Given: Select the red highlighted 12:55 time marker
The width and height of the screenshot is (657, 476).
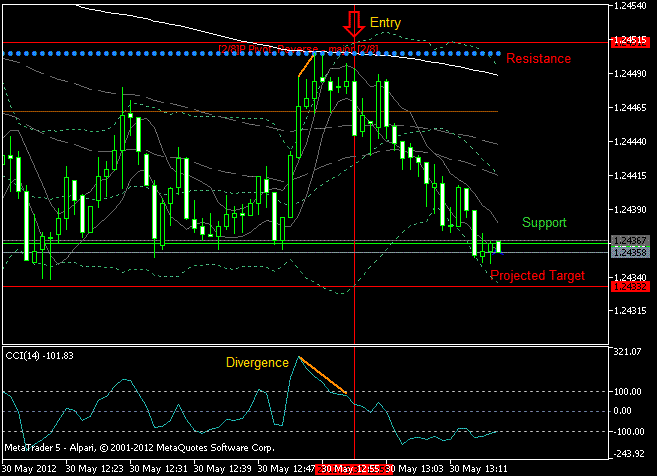Looking at the screenshot, I should (354, 469).
